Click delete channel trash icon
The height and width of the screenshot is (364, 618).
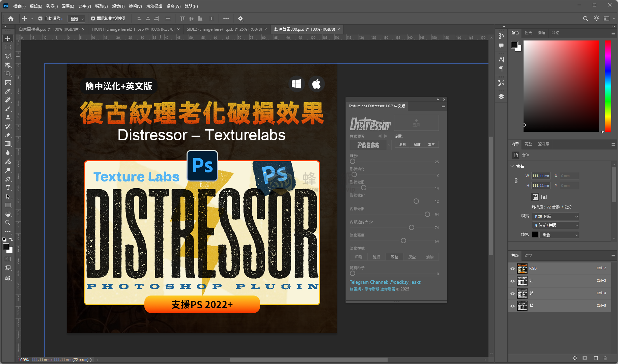click(x=605, y=358)
